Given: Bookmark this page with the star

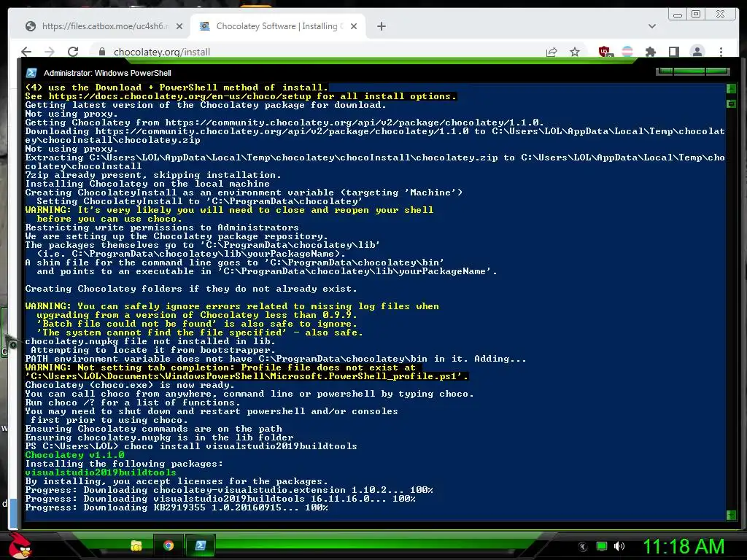Looking at the screenshot, I should pos(575,52).
